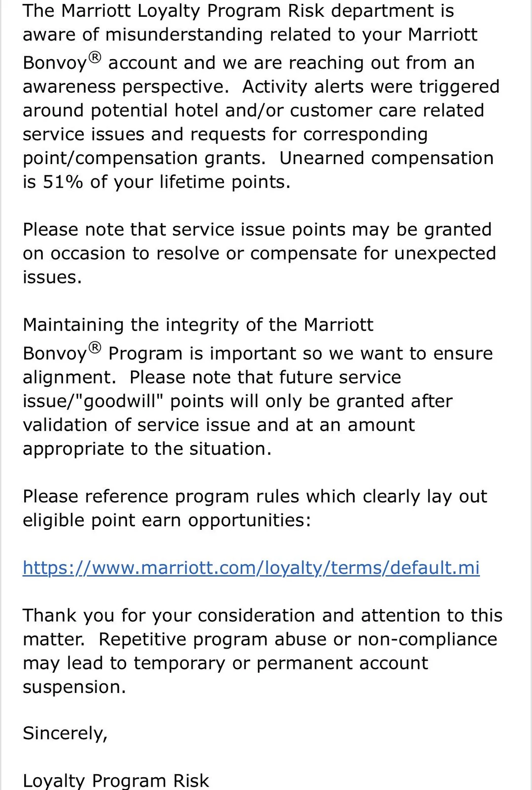
Task: Click the 'Sincerely,' closing line
Action: click(x=65, y=734)
